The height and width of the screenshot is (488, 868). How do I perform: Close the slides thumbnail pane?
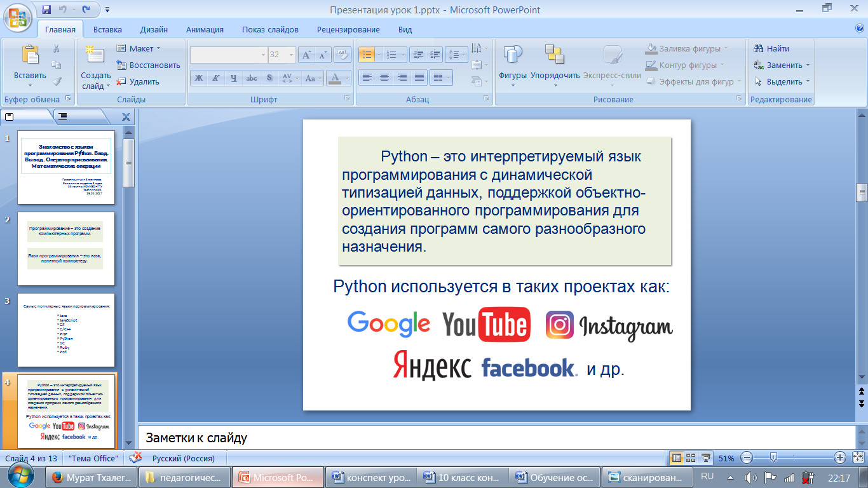(x=126, y=117)
